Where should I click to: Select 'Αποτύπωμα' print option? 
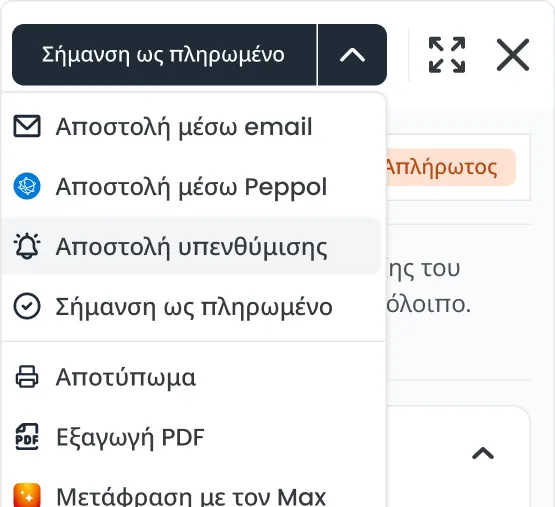coord(191,377)
